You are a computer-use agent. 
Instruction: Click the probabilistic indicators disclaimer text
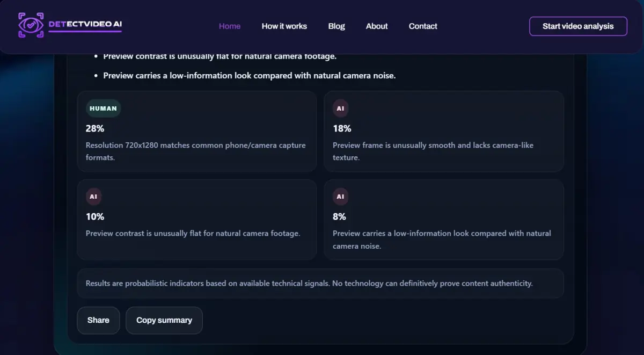pos(309,283)
